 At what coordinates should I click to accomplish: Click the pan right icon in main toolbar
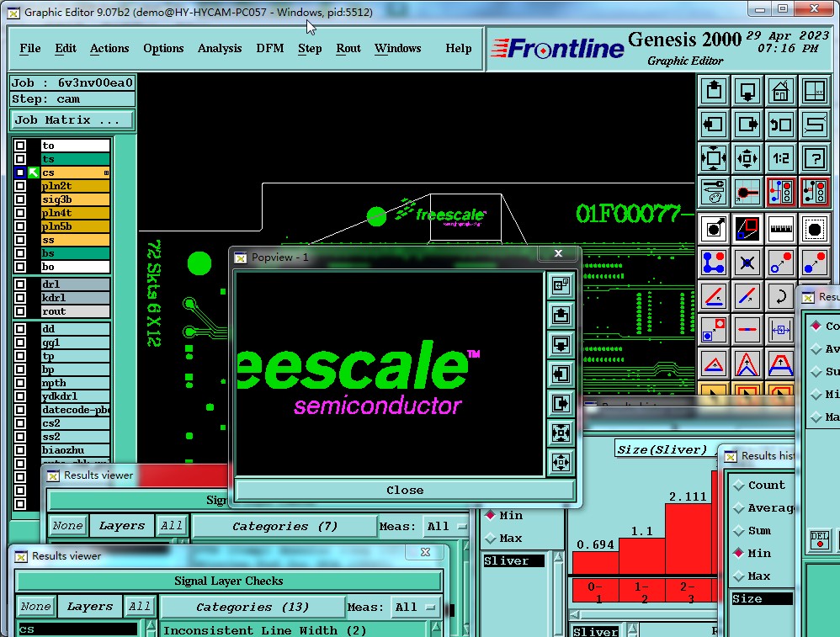pos(747,125)
